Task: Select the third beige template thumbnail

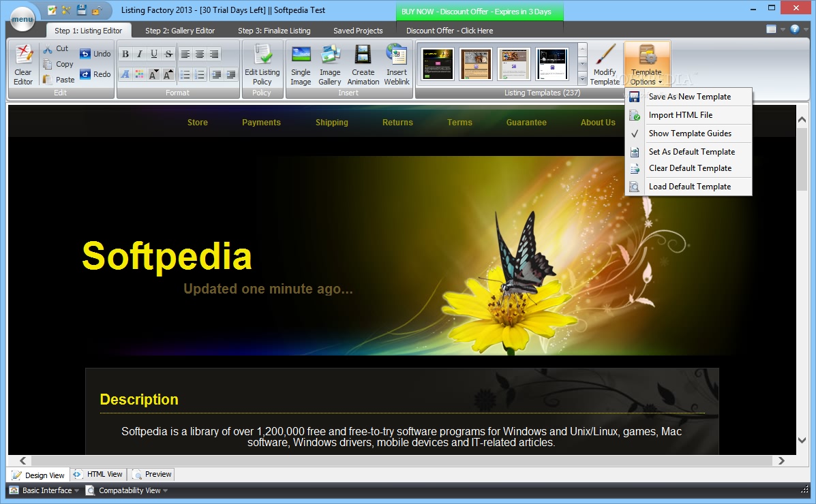Action: click(x=513, y=64)
